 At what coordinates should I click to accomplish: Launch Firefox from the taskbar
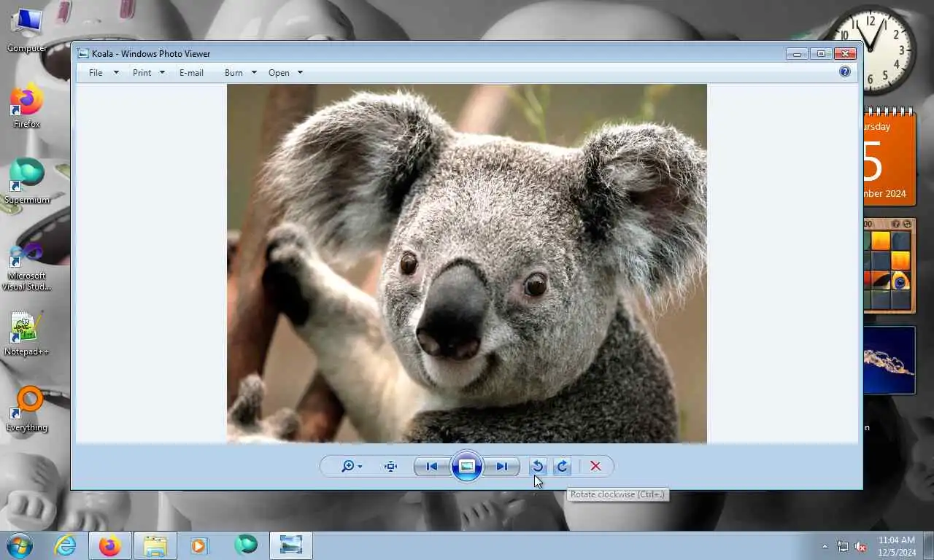pos(110,545)
